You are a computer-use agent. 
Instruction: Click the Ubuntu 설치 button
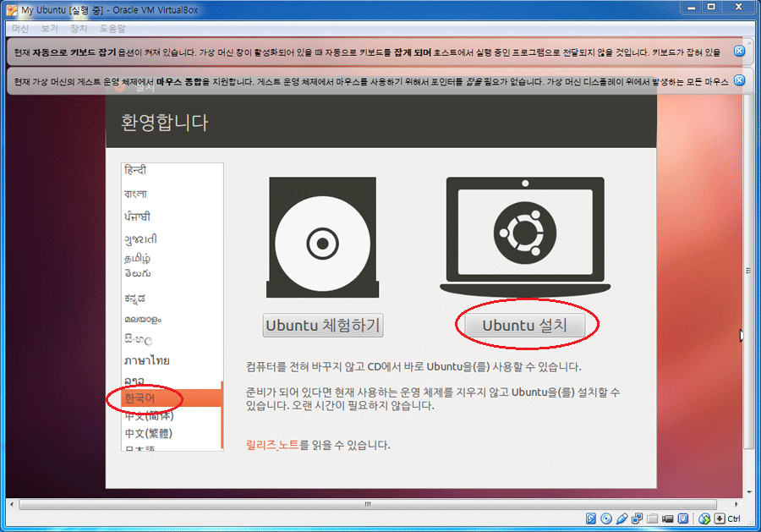(x=524, y=325)
